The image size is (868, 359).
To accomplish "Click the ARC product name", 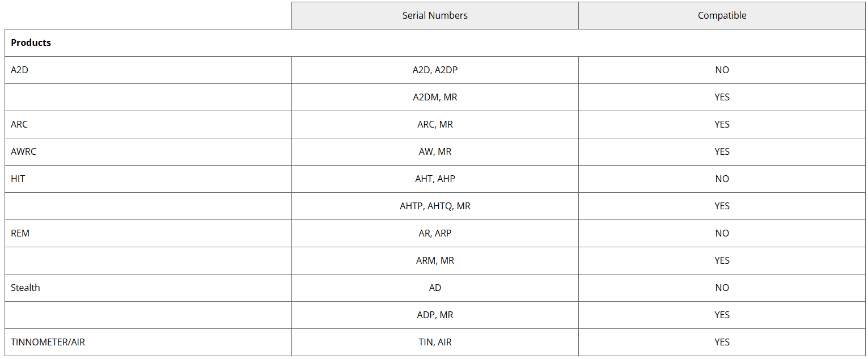I will pos(19,125).
